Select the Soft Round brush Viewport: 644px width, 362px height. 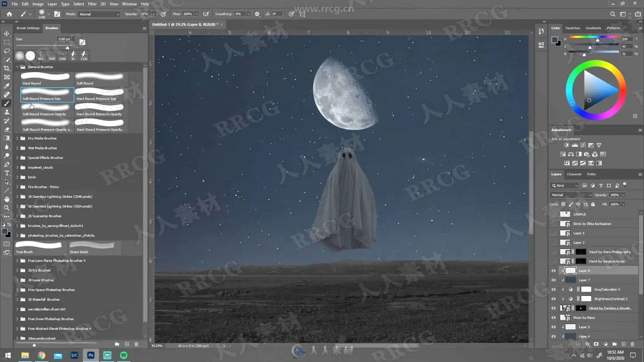[101, 79]
